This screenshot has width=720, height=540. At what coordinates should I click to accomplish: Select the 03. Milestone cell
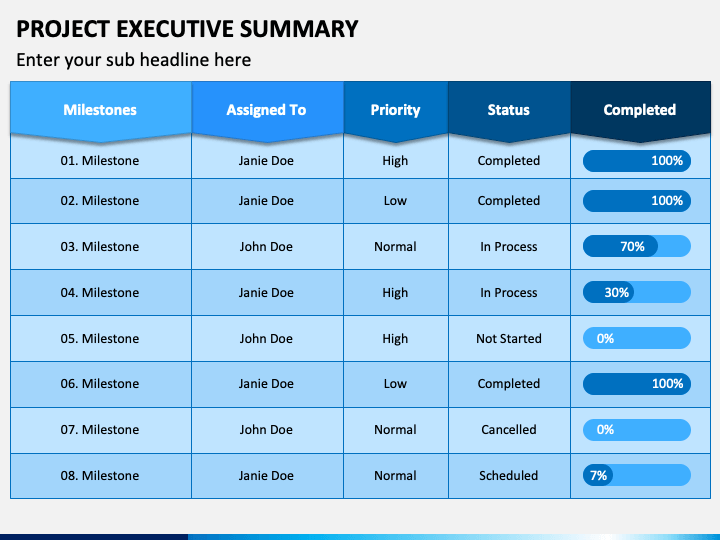101,247
